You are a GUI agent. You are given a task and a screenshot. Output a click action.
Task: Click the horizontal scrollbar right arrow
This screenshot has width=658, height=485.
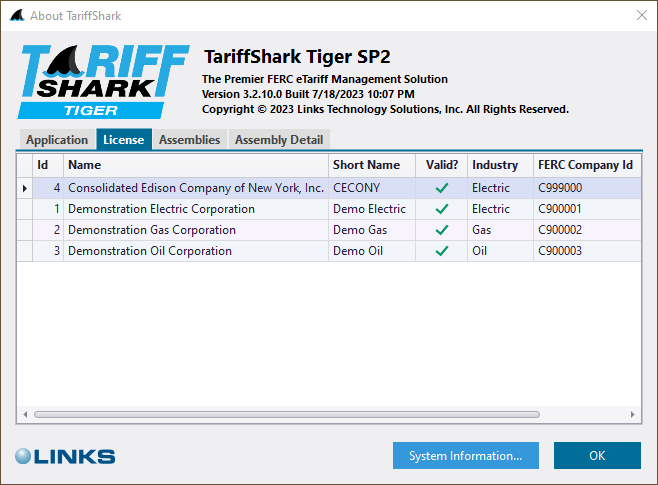(x=632, y=415)
